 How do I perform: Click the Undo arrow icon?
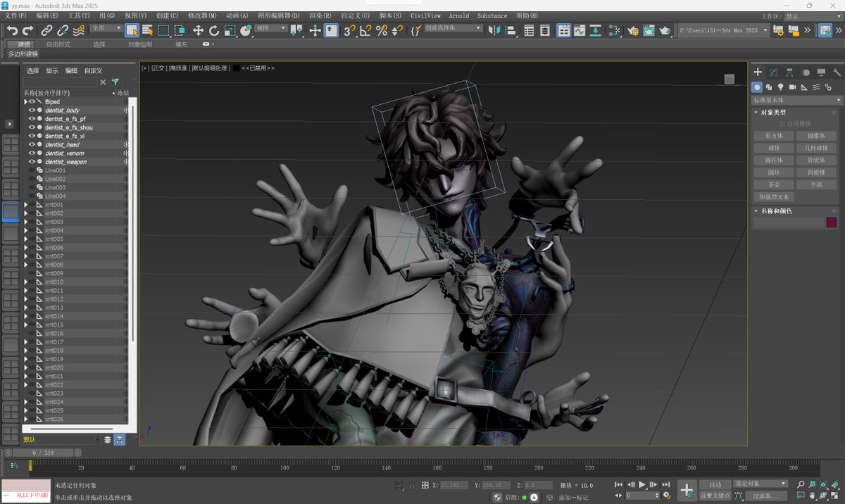12,30
